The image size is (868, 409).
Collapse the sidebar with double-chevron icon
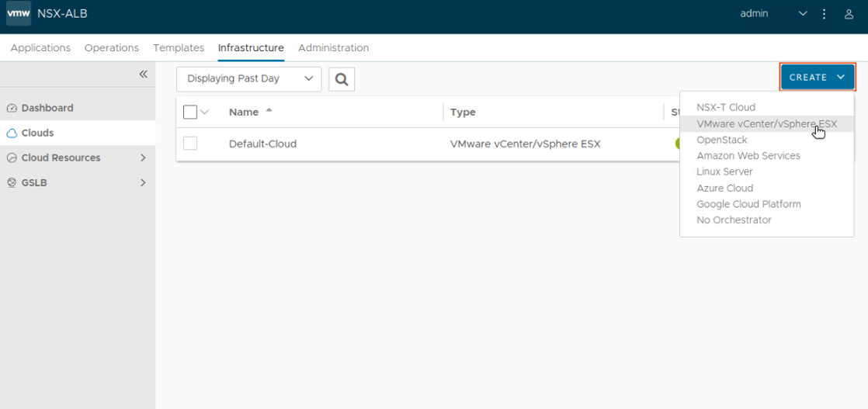click(x=143, y=75)
